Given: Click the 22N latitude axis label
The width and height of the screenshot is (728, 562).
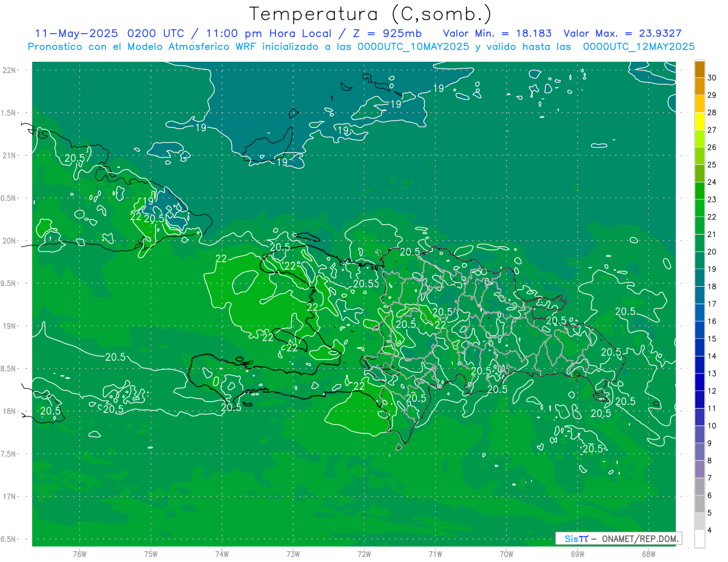Looking at the screenshot, I should click(10, 70).
